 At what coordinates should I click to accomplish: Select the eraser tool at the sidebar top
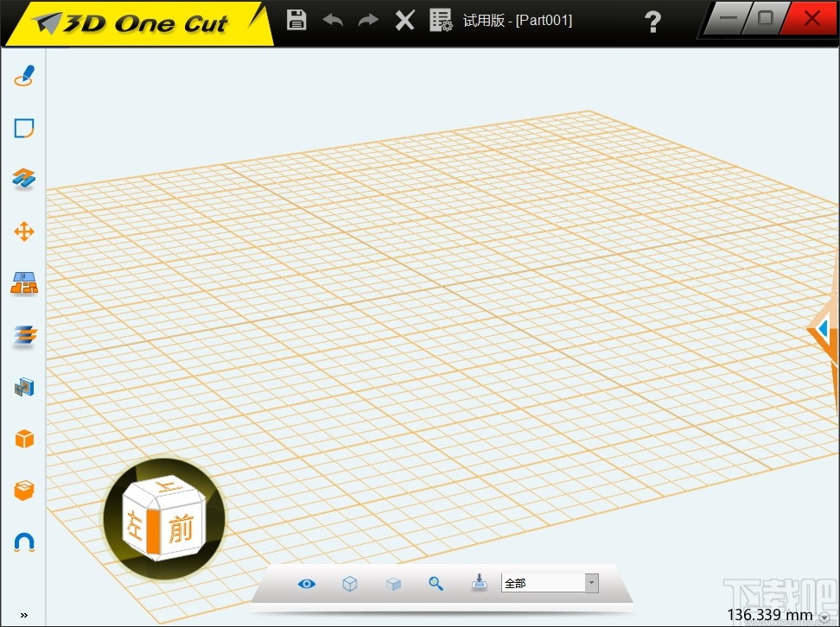(x=23, y=75)
